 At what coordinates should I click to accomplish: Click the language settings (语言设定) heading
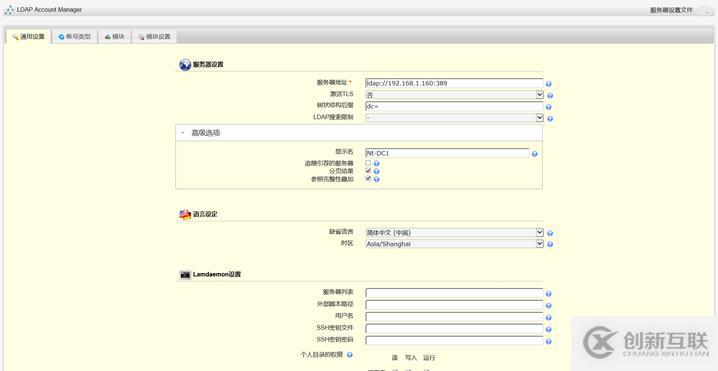pyautogui.click(x=205, y=214)
